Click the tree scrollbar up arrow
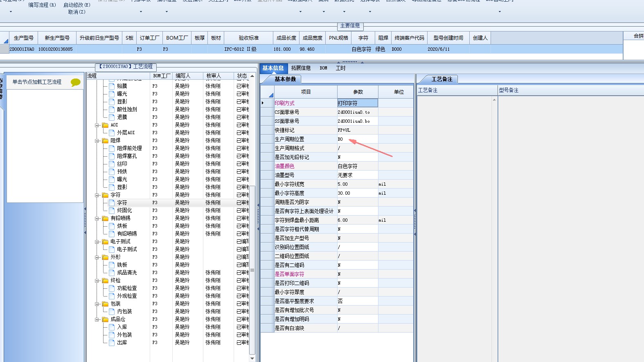 tap(252, 76)
